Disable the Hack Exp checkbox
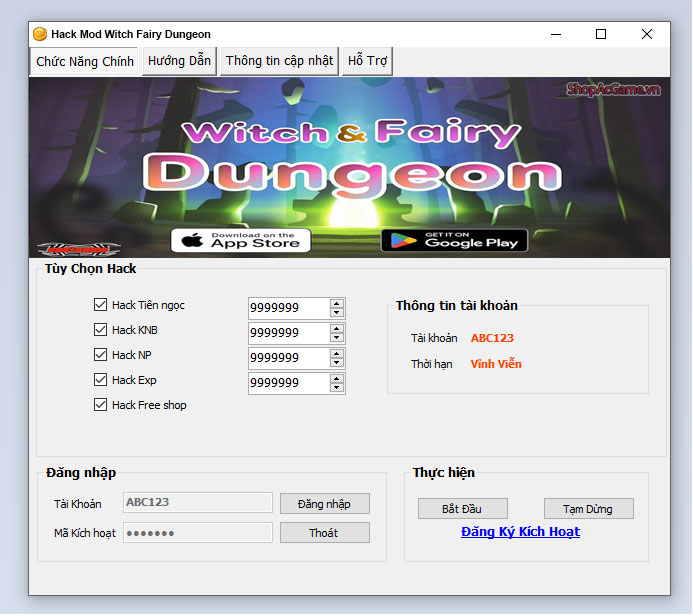This screenshot has width=693, height=616. pyautogui.click(x=100, y=380)
